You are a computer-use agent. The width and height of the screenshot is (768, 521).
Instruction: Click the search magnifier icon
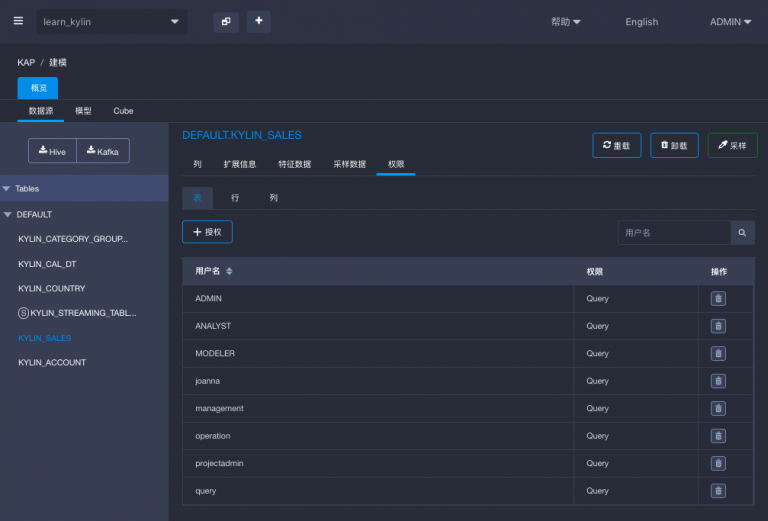pos(742,232)
